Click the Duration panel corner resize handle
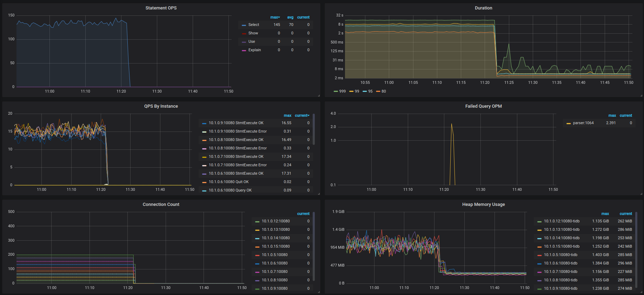 tap(641, 95)
